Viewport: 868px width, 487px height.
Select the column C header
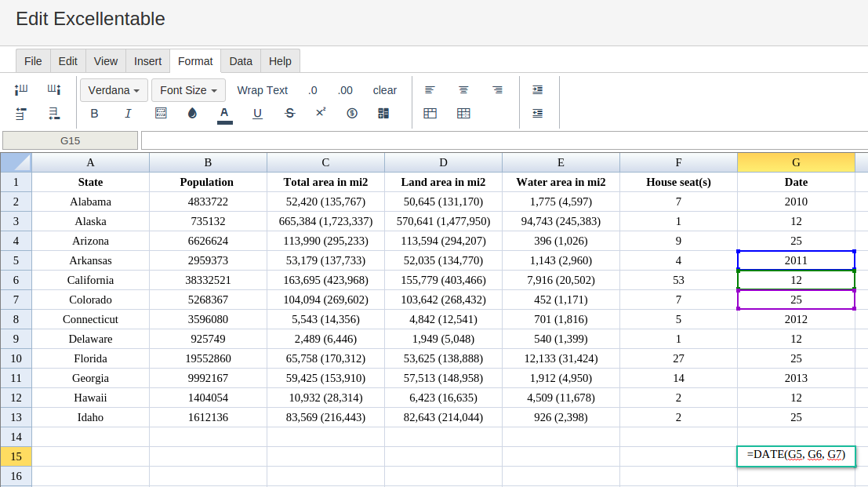[x=325, y=162]
